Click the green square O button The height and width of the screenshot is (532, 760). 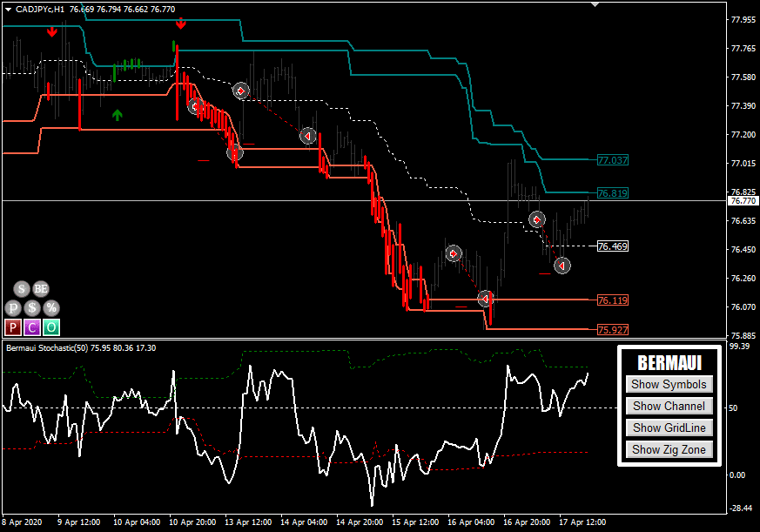pos(51,327)
